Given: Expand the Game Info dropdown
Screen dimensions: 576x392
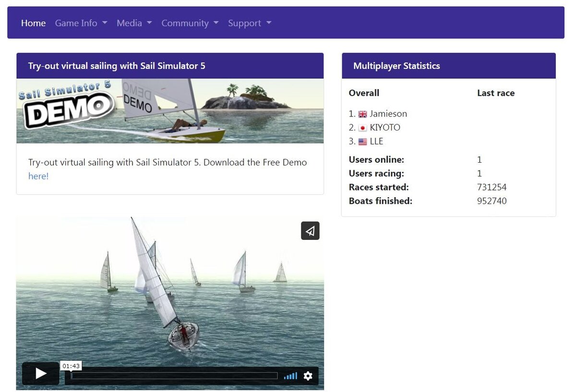Looking at the screenshot, I should tap(81, 23).
